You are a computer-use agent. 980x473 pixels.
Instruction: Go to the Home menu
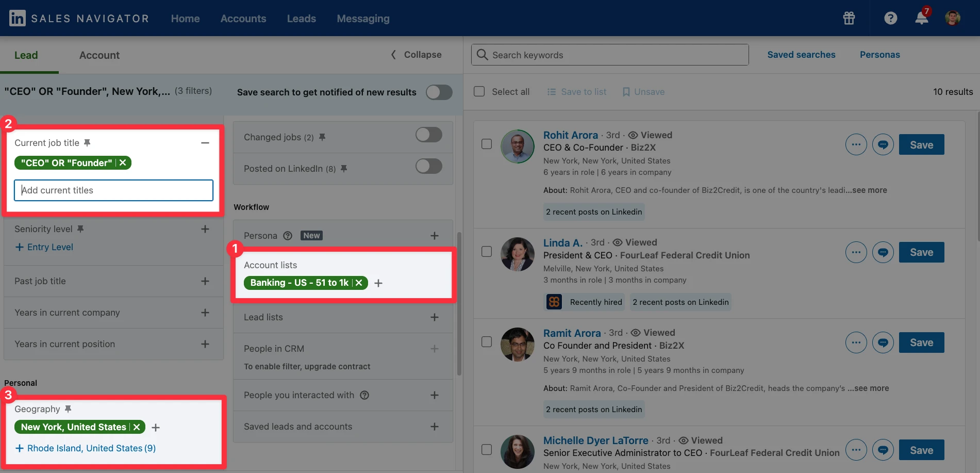coord(185,19)
